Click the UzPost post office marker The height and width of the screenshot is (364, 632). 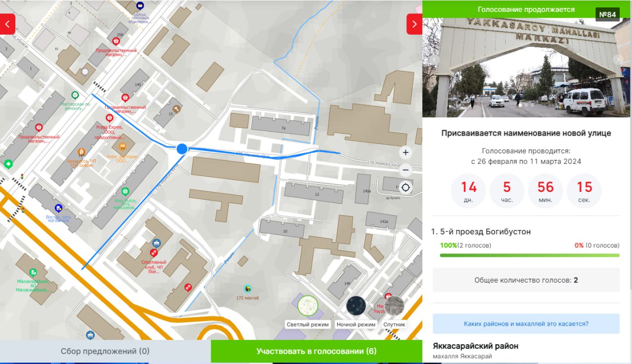[x=140, y=6]
